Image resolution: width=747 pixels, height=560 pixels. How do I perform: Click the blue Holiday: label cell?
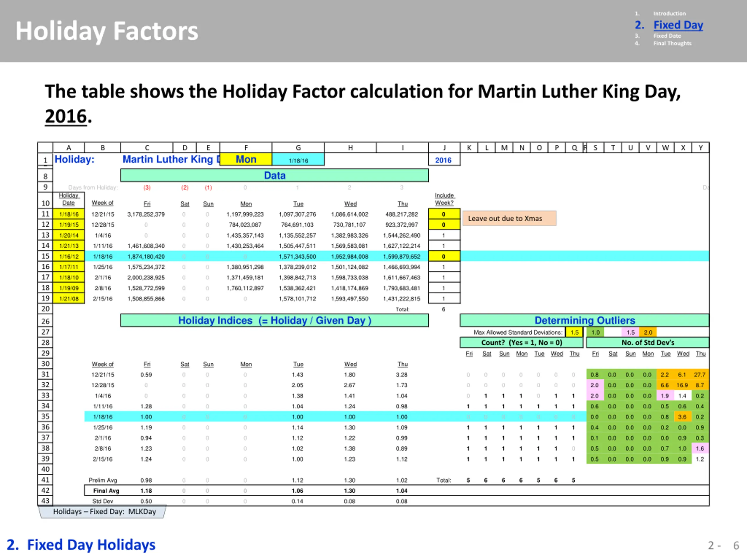75,159
